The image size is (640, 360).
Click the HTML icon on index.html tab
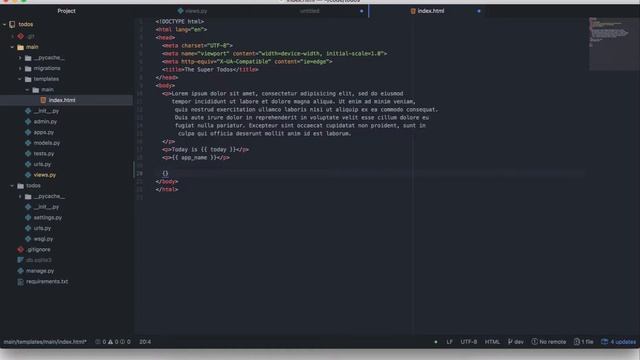pyautogui.click(x=413, y=11)
